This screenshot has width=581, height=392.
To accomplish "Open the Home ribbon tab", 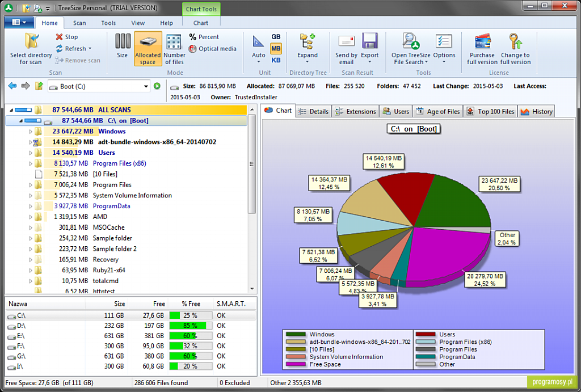I will (49, 23).
